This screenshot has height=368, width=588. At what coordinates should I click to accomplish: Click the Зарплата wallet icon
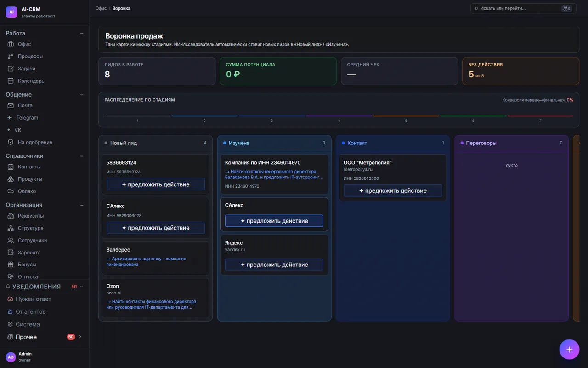click(11, 253)
